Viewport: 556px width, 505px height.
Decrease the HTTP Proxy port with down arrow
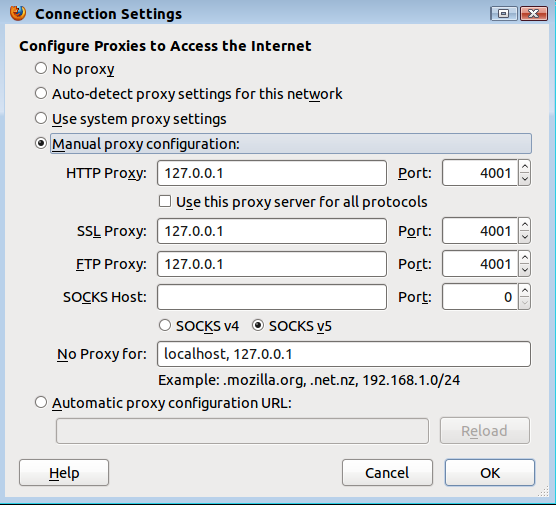coord(525,179)
